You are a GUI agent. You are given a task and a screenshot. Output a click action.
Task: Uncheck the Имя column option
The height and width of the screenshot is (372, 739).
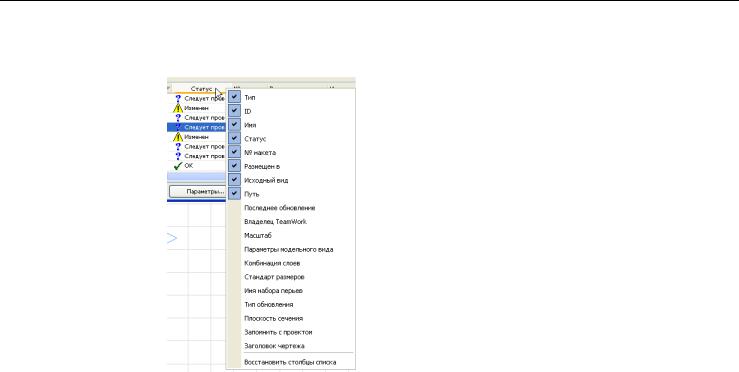pos(290,125)
